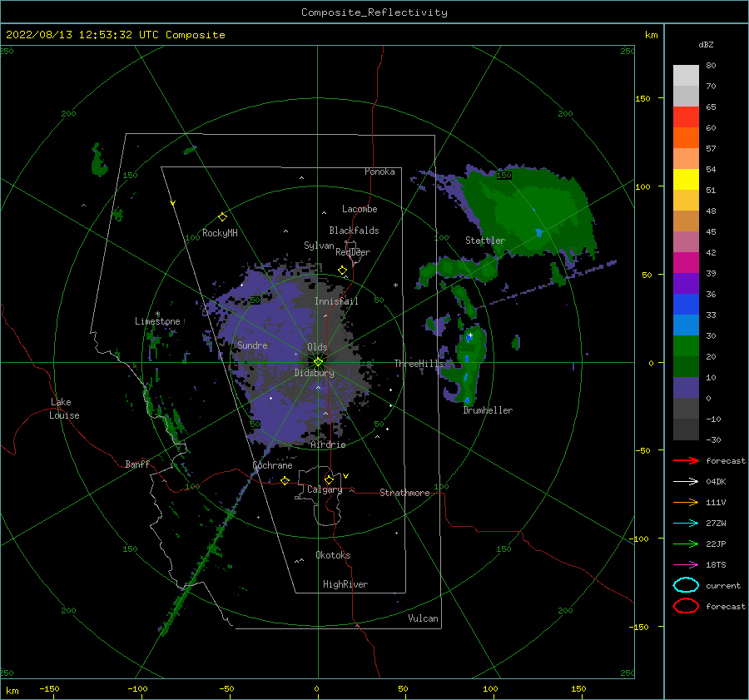Click the Airdrie label
Image resolution: width=749 pixels, height=700 pixels.
coord(328,444)
